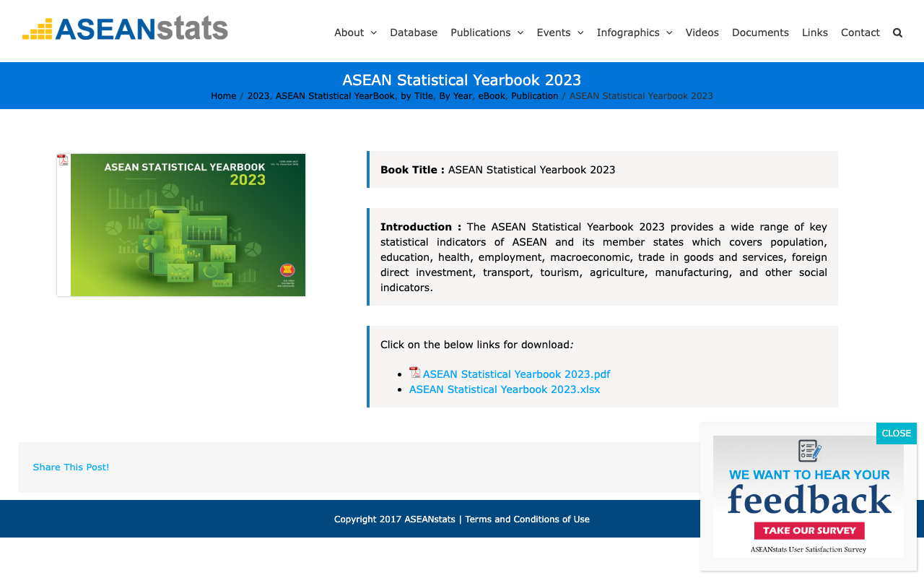The image size is (924, 578).
Task: Open ASEAN Statistical YearBook breadcrumb link
Action: (335, 96)
